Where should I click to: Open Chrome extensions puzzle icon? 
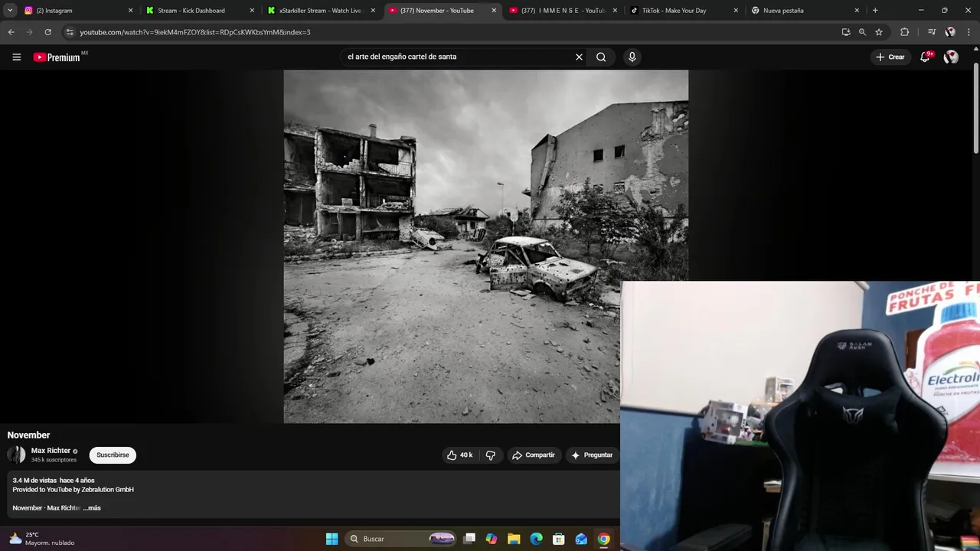pos(904,32)
